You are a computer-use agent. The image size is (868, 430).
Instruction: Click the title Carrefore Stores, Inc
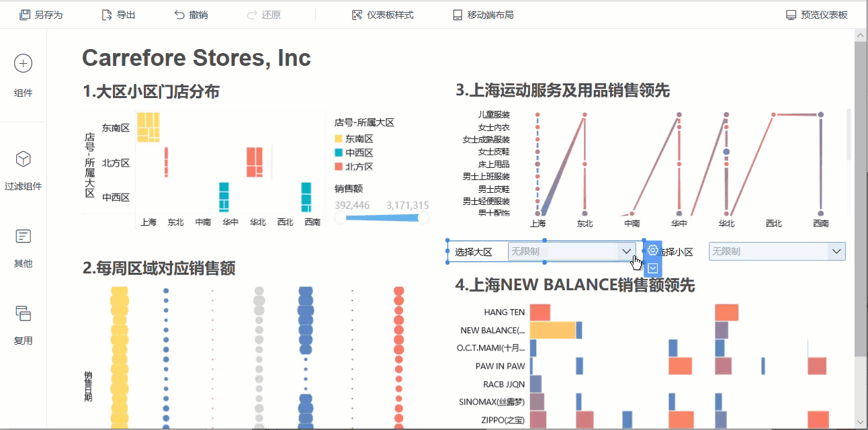click(196, 58)
